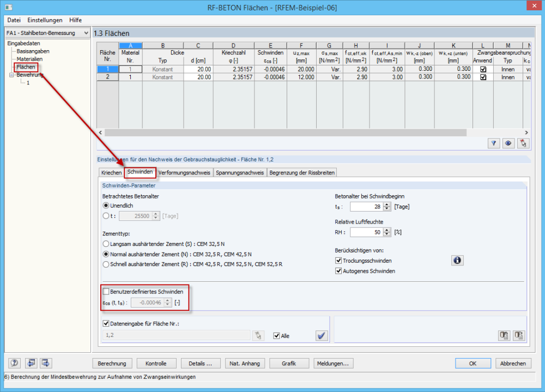
Task: Click the pick surface cursor icon beside field 1,2
Action: coord(258,335)
